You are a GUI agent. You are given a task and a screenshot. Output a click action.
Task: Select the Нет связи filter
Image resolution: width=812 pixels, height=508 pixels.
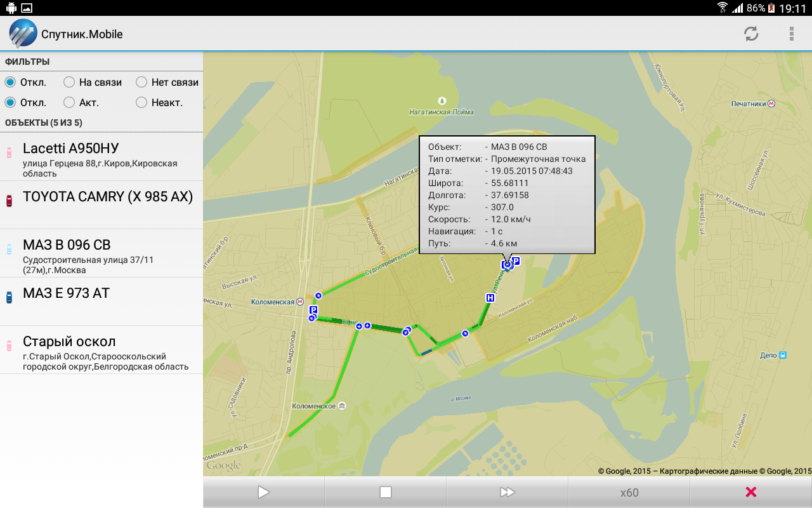(x=167, y=82)
